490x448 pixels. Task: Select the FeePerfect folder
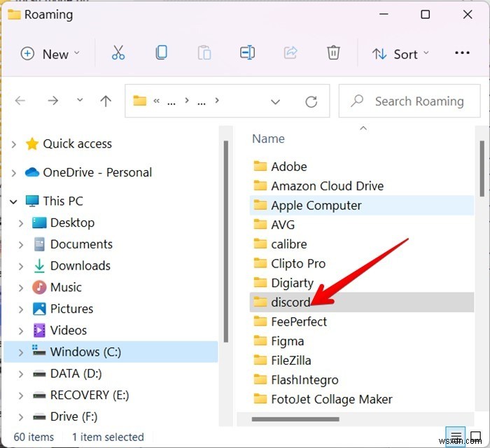[362, 321]
